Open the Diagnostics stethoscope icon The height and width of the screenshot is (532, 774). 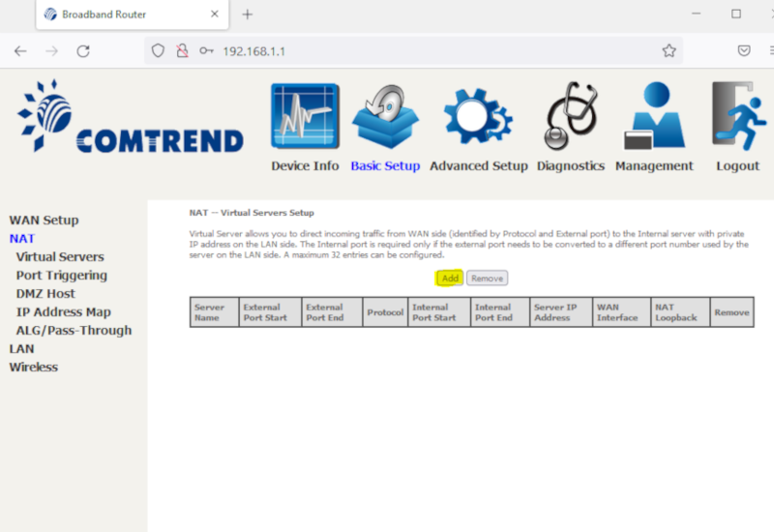[x=571, y=116]
